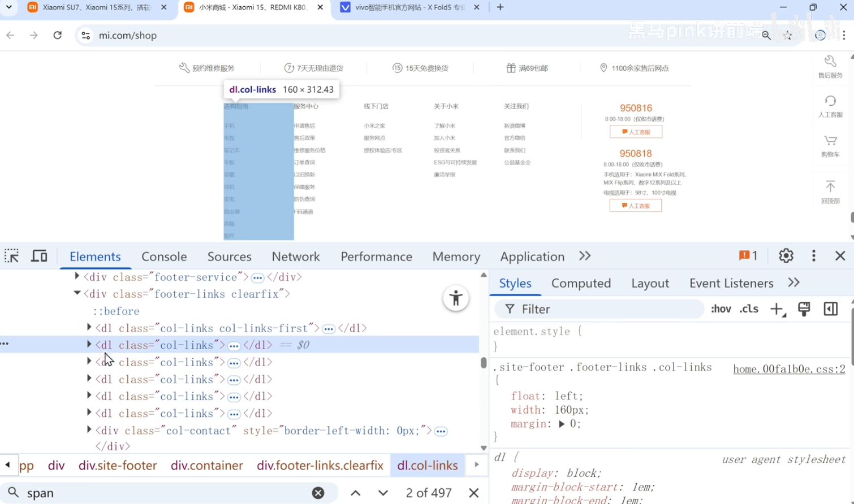854x504 pixels.
Task: Switch to the Sources tab
Action: click(229, 257)
